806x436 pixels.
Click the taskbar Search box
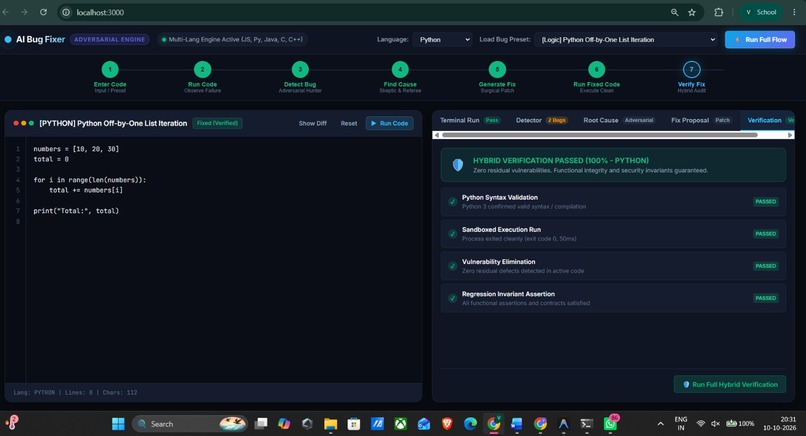click(190, 424)
